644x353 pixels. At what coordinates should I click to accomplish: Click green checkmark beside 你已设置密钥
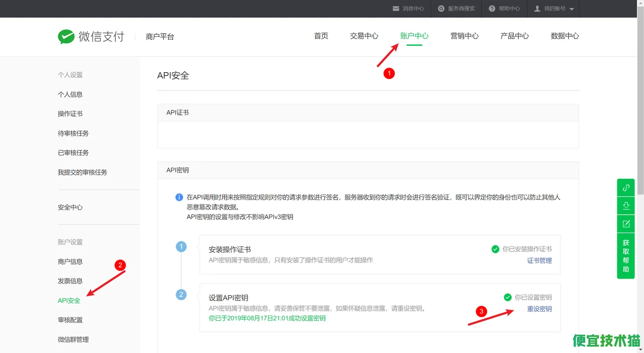coord(508,297)
